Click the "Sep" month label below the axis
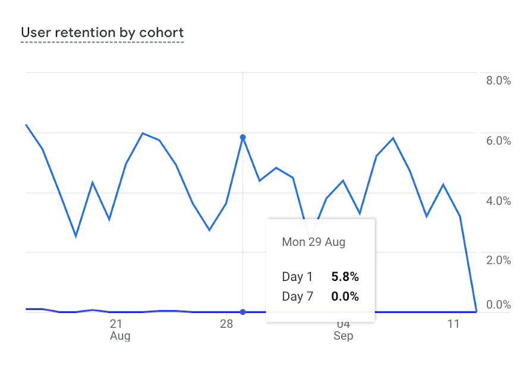 click(343, 336)
